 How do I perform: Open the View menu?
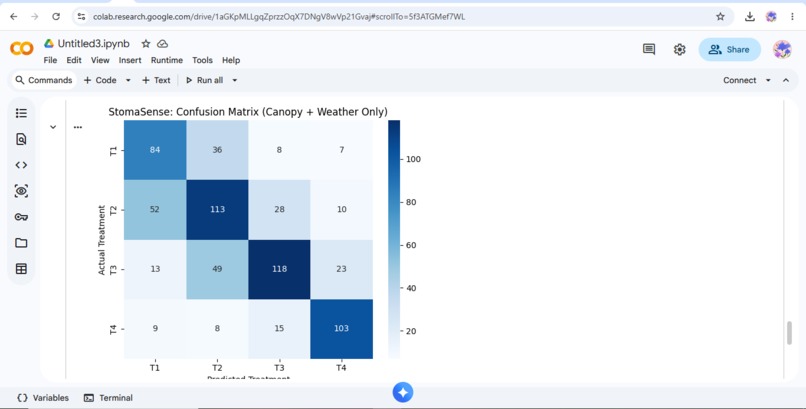coord(100,60)
